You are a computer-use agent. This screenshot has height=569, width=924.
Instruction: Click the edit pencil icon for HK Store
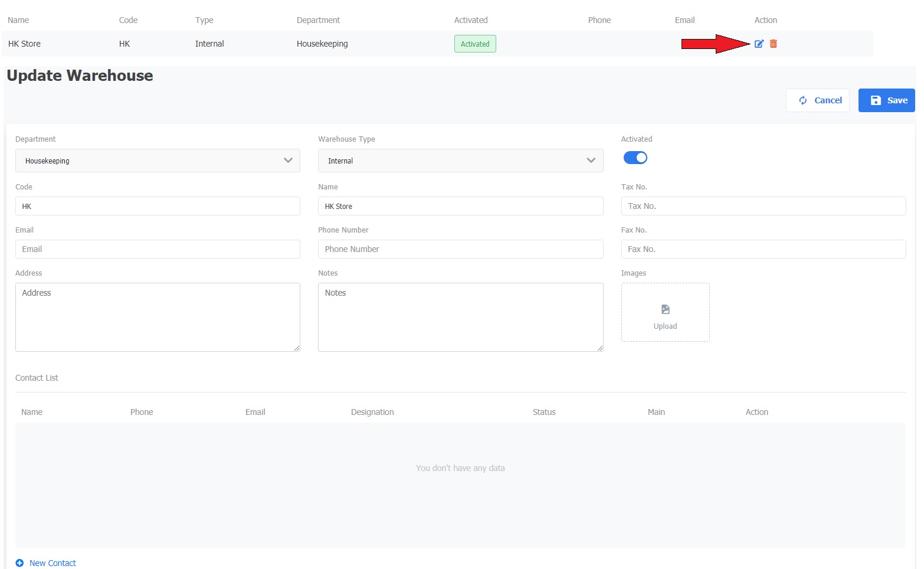coord(759,44)
